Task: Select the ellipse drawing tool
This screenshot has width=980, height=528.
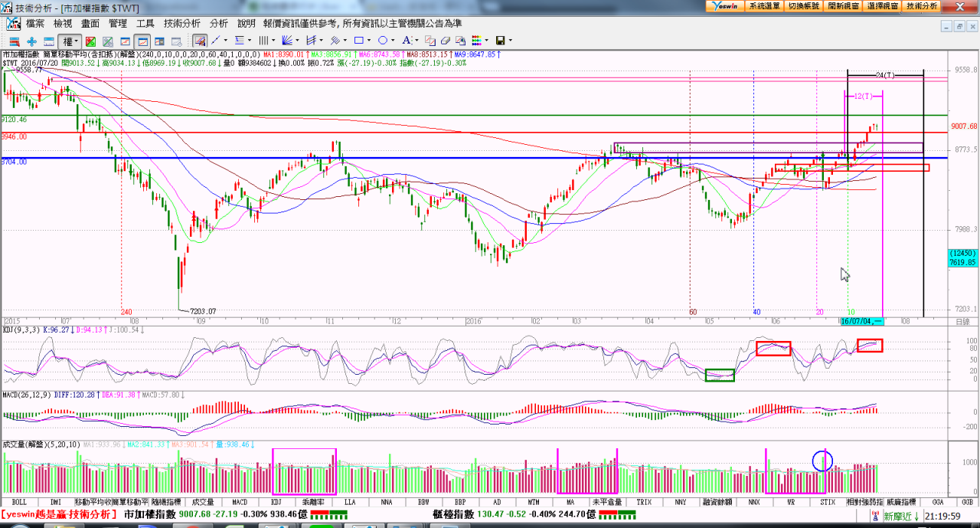Action: pos(383,41)
